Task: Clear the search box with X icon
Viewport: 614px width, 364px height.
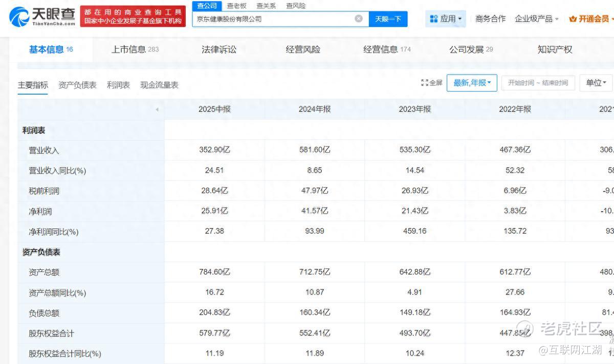Action: tap(359, 19)
